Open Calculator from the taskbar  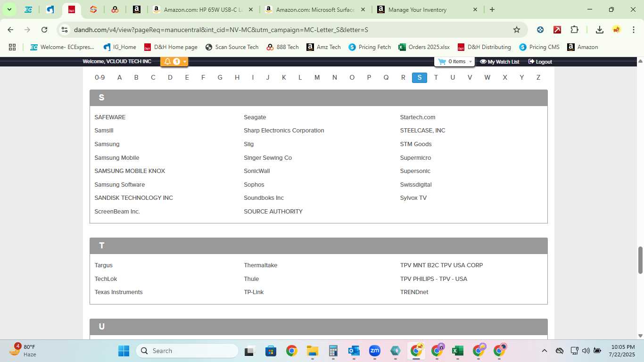point(333,351)
